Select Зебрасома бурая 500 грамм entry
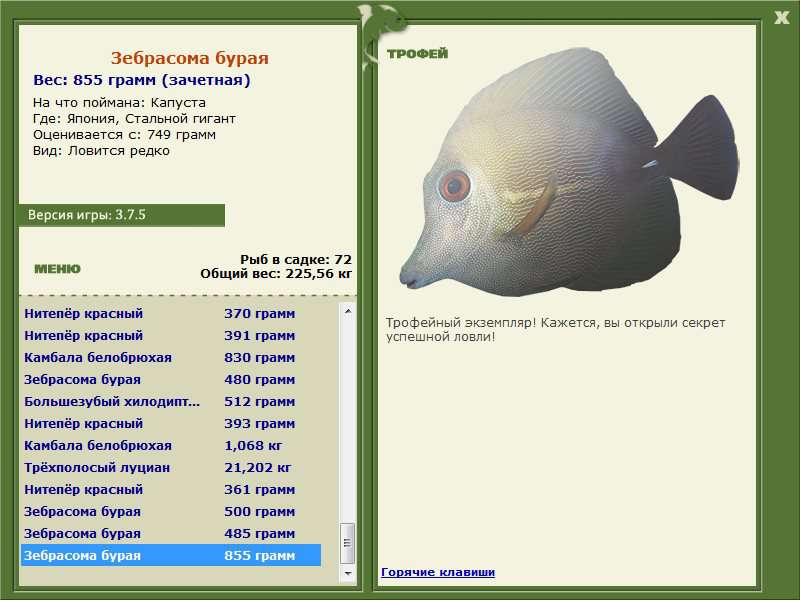This screenshot has height=600, width=800. pos(160,512)
